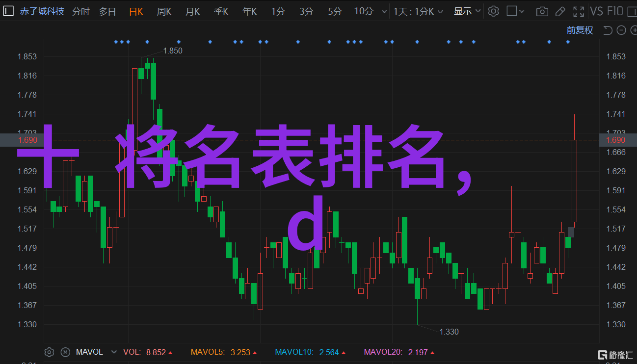Switch to 周K weekly chart tab
Viewport: 637px width, 364px height.
click(164, 11)
